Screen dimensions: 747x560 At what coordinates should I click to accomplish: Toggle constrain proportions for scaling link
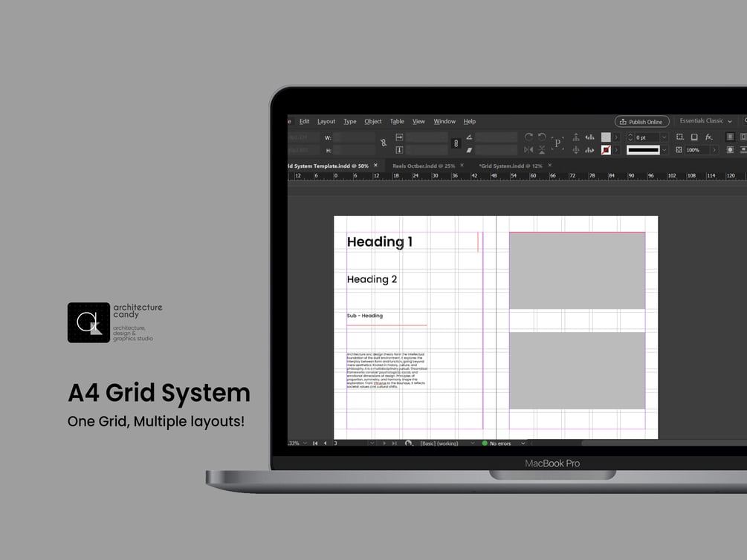click(x=456, y=143)
